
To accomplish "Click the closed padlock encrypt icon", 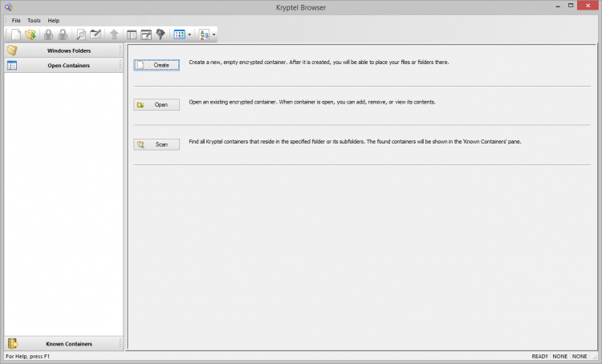I will coord(48,34).
